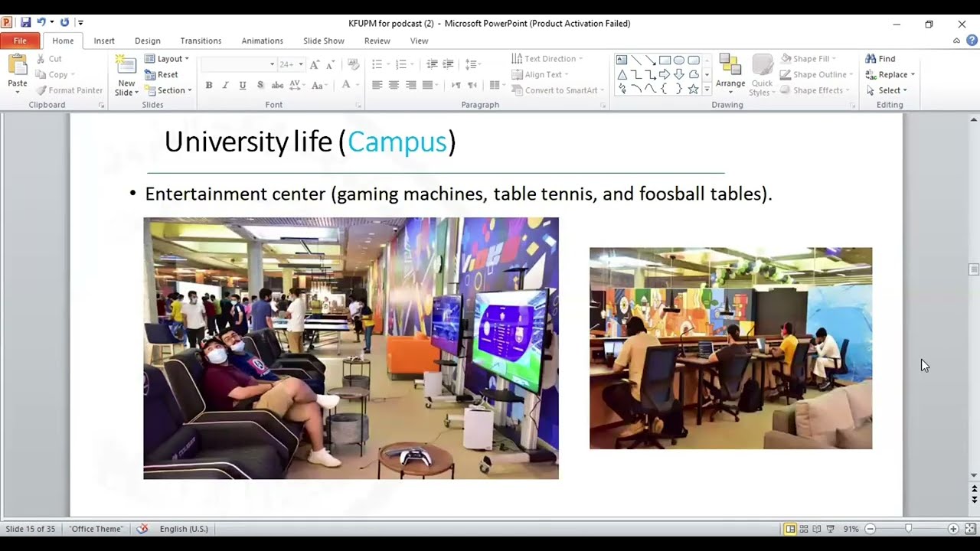Screen dimensions: 980x551
Task: Open Font dialog box launcher
Action: (358, 105)
